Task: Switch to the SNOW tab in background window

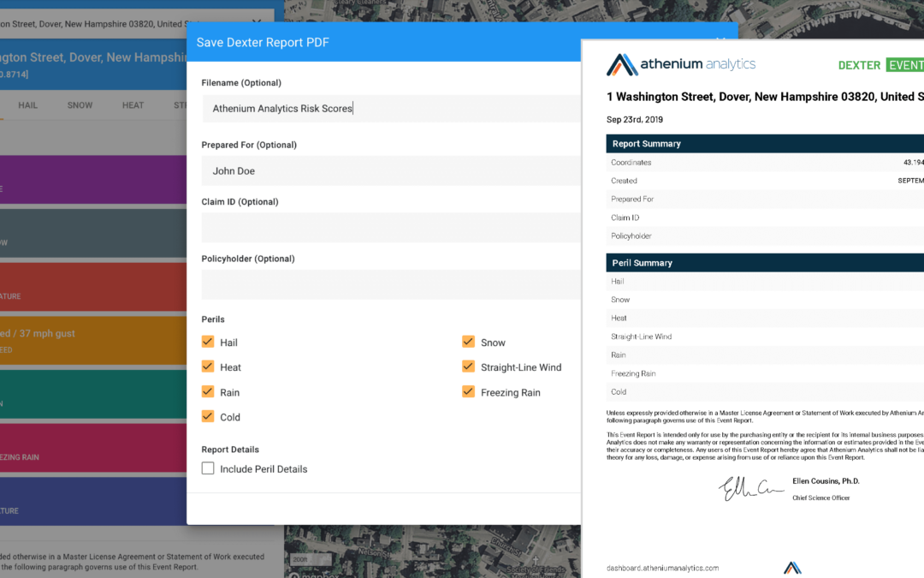Action: 80,105
